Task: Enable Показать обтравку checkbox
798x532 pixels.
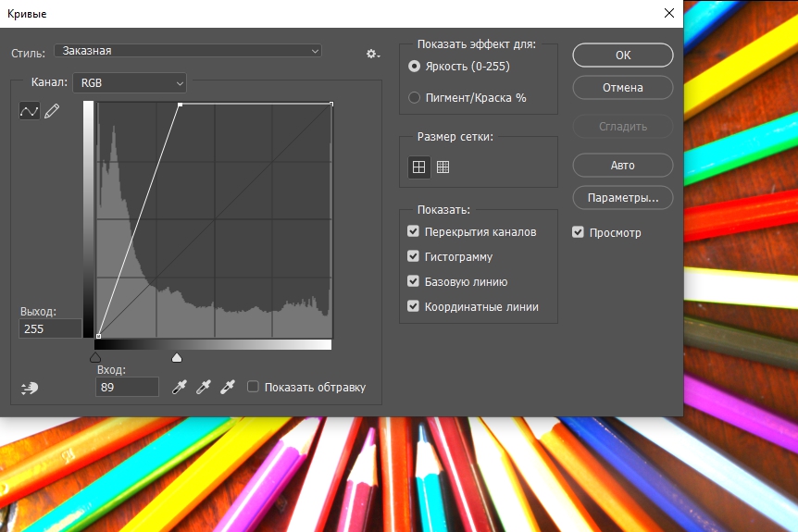Action: point(253,387)
